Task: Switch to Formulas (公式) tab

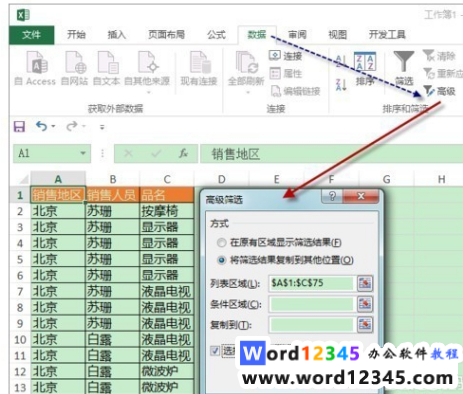Action: click(x=216, y=35)
